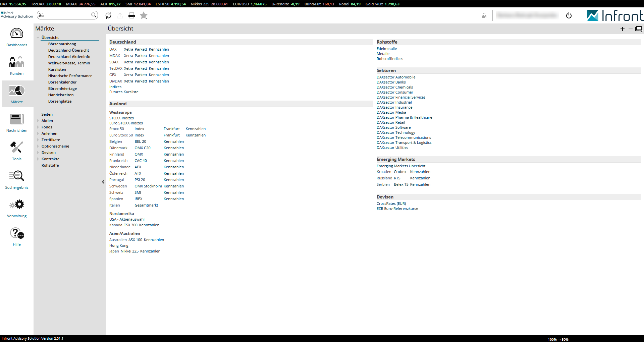Open the Hilfe help icon
This screenshot has width=644, height=342.
pos(17,233)
